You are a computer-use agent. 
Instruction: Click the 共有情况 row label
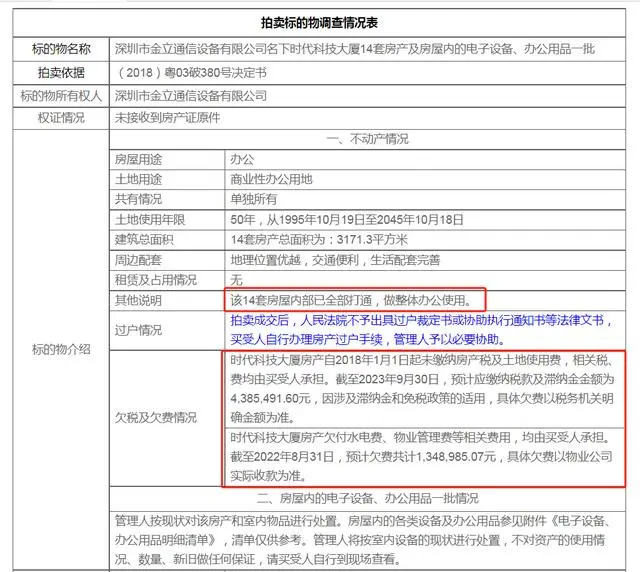[138, 199]
